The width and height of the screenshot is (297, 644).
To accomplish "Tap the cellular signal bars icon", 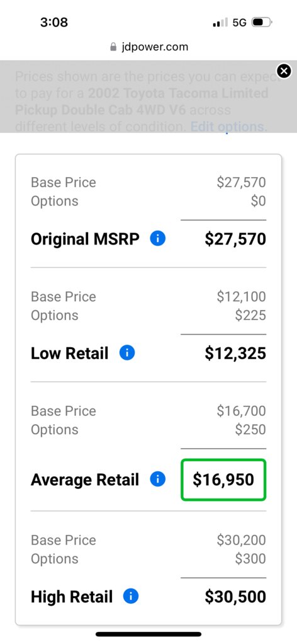I will pos(220,23).
